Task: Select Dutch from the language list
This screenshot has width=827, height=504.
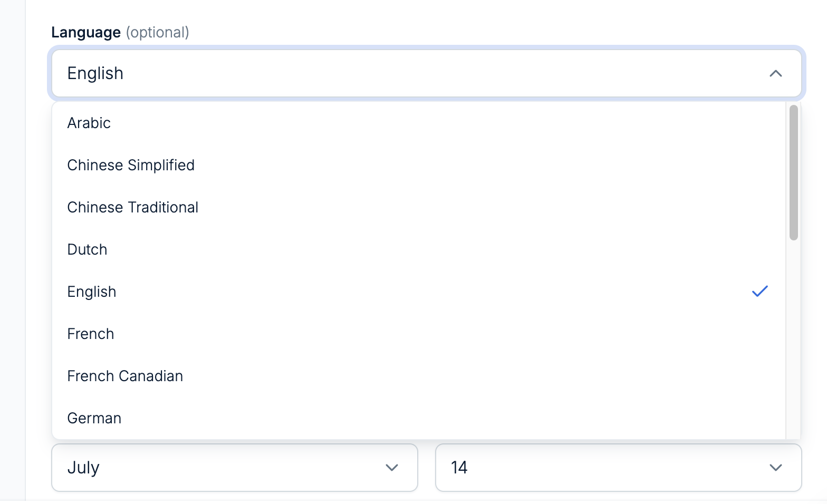Action: tap(419, 249)
